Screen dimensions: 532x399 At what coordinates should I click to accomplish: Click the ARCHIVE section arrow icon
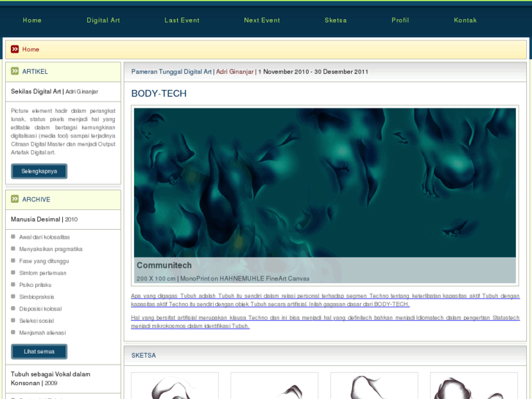coord(15,199)
